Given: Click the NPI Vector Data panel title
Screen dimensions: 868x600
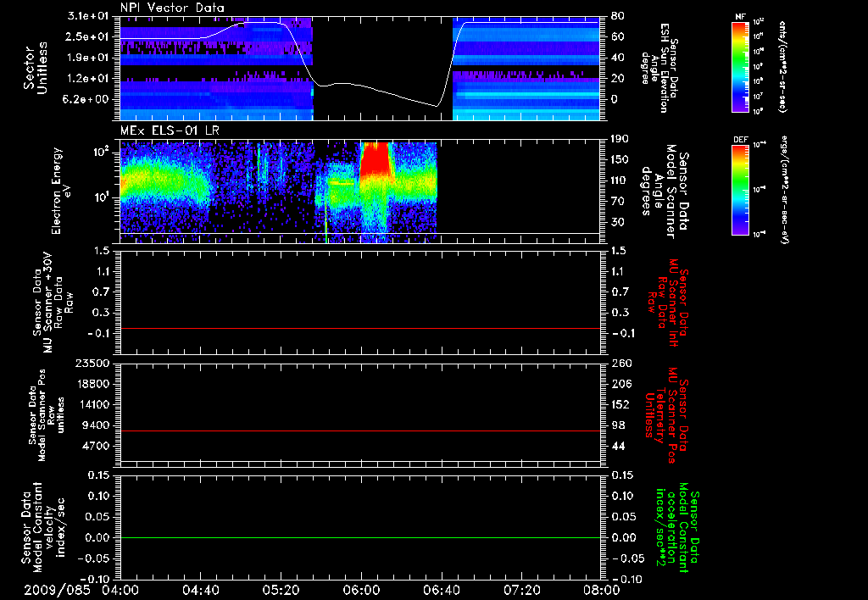Looking at the screenshot, I should point(172,8).
